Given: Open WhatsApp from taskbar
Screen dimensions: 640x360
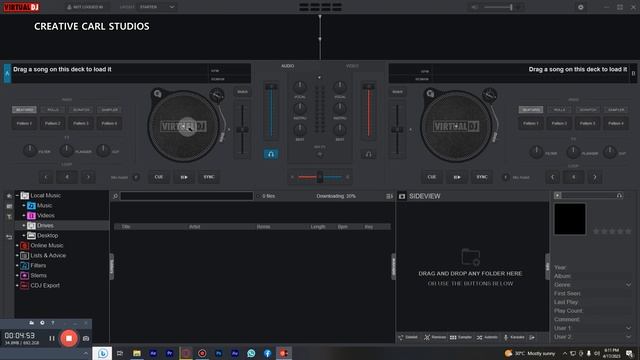Looking at the screenshot, I should 251,353.
